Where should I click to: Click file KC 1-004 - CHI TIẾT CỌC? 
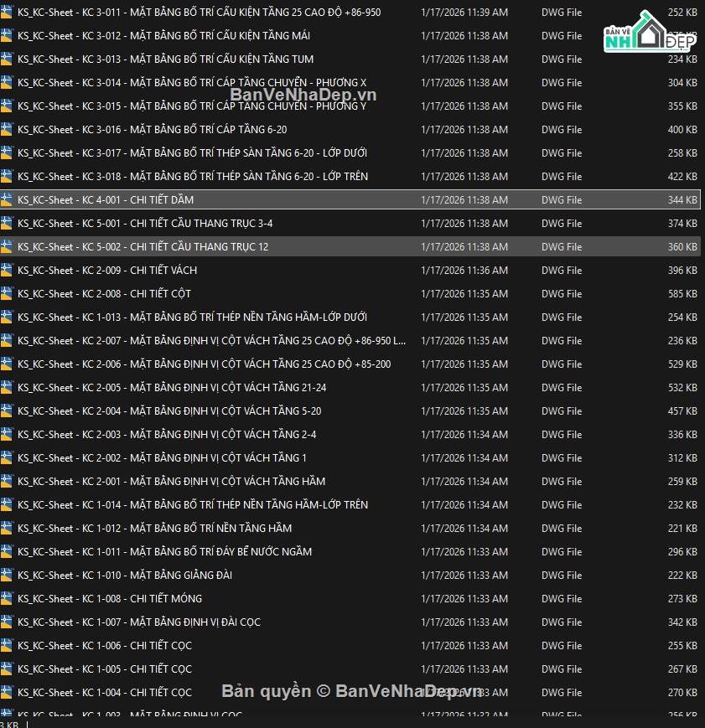[105, 692]
